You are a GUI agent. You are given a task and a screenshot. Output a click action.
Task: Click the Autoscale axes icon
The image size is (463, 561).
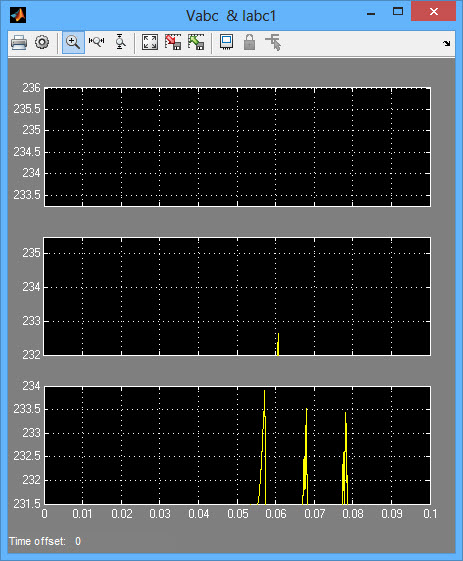(150, 42)
